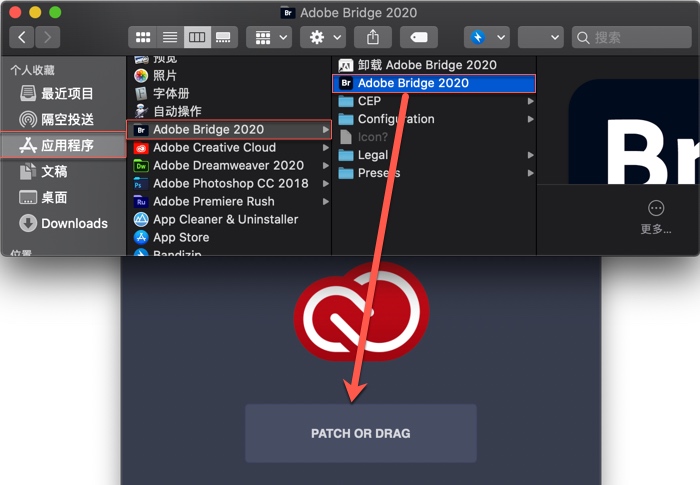The height and width of the screenshot is (485, 700).
Task: Click the Photoshop Ps folder icon
Action: point(141,183)
